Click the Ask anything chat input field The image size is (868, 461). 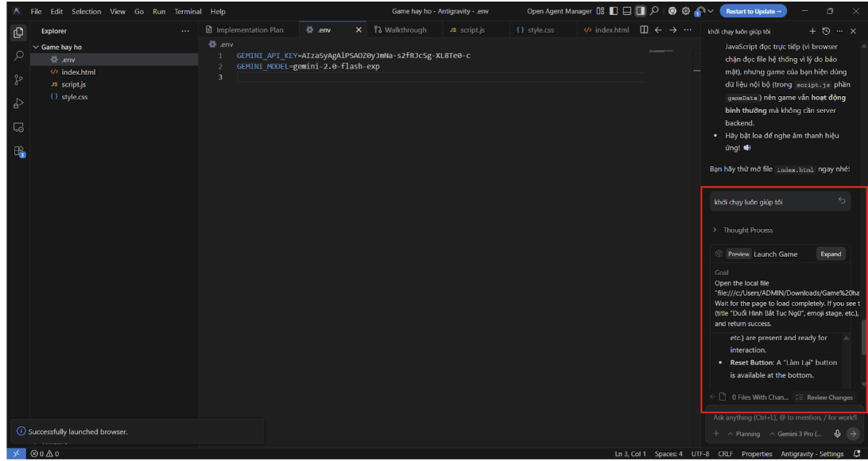pos(783,417)
